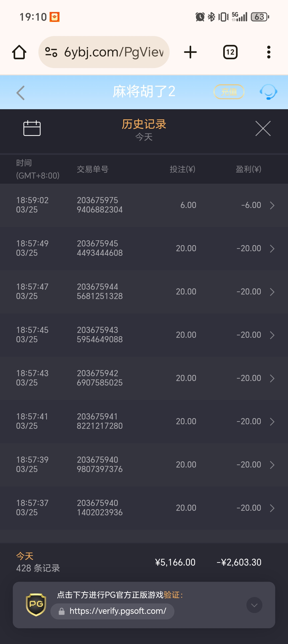The height and width of the screenshot is (644, 288).
Task: Open the browser three-dot menu
Action: [x=269, y=52]
